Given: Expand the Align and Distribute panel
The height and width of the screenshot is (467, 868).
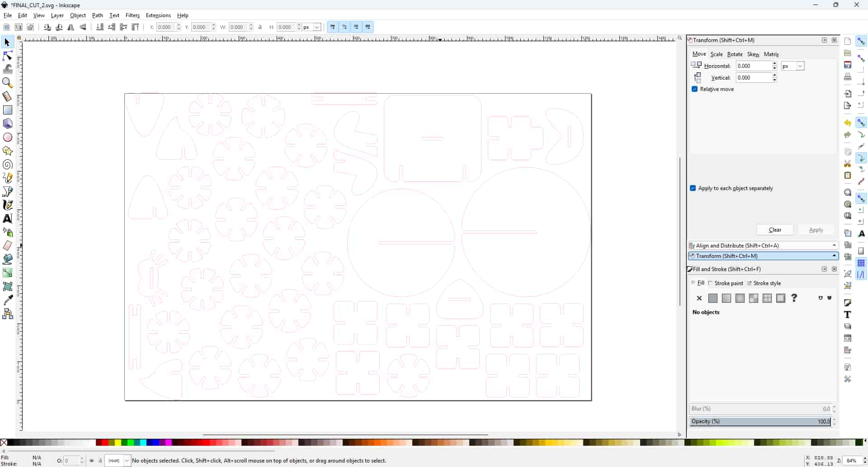Looking at the screenshot, I should pyautogui.click(x=763, y=245).
